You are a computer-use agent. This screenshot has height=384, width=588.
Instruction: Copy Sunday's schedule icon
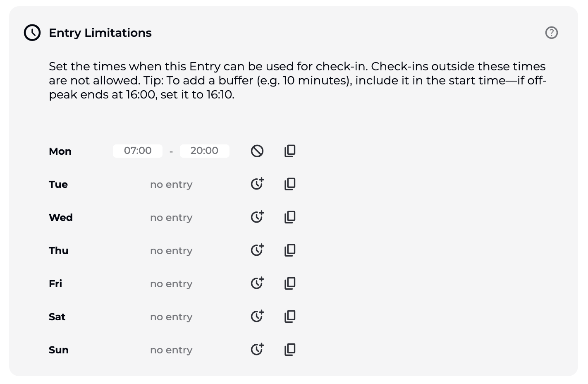pos(290,350)
